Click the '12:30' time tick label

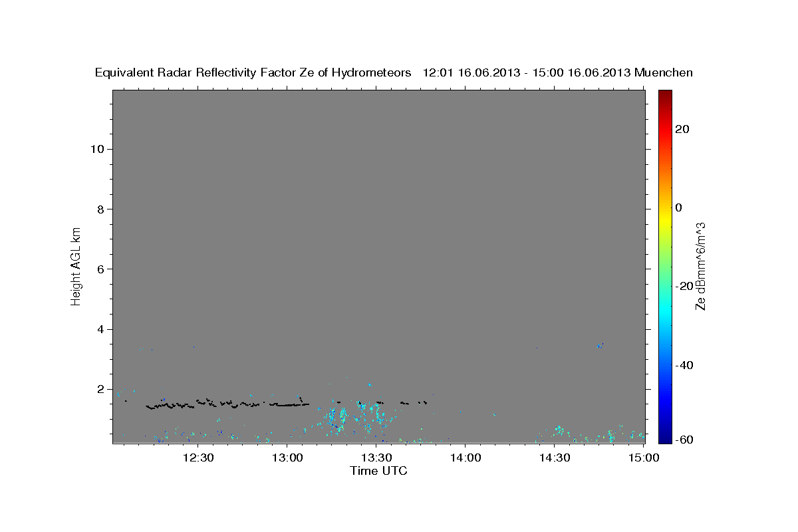tap(198, 458)
